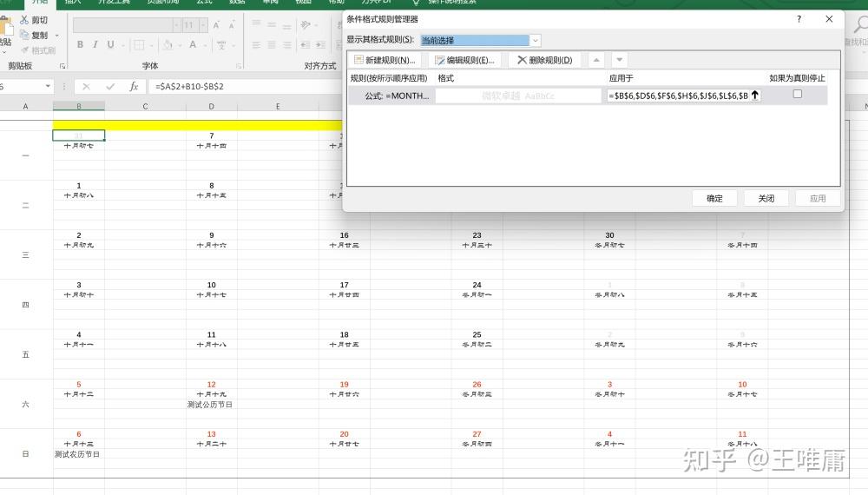Expand the 复制 copy options arrow

[57, 36]
